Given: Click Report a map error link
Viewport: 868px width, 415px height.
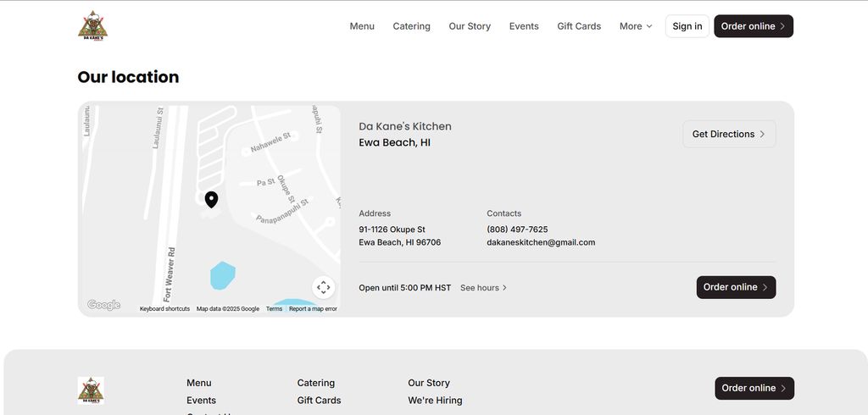Looking at the screenshot, I should click(x=313, y=309).
